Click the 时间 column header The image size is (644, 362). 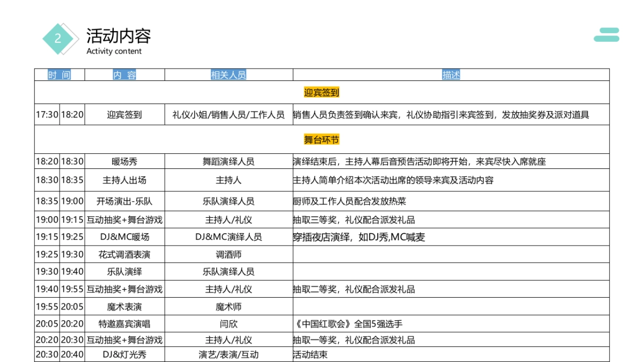61,75
